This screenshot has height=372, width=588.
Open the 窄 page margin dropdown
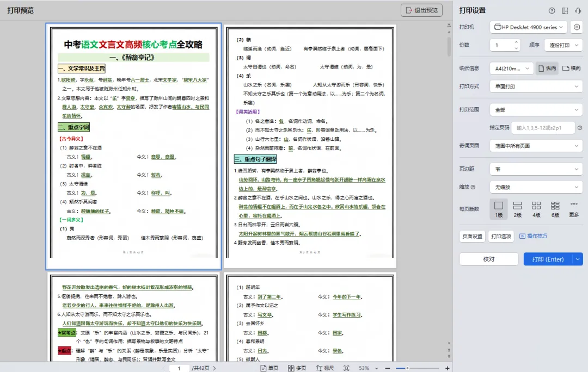(x=536, y=169)
